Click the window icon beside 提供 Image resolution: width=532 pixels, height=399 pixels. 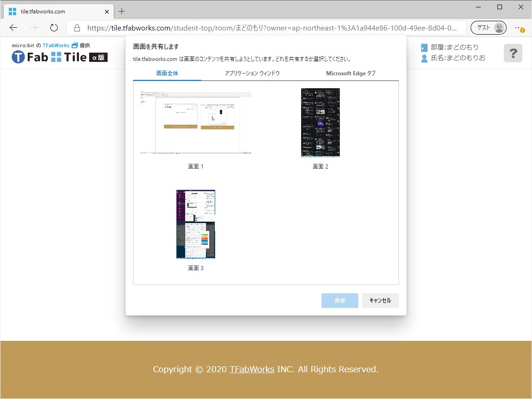[x=74, y=45]
